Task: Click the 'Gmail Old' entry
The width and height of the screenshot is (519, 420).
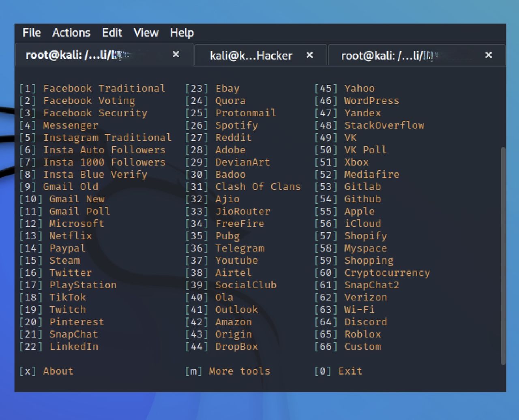Action: (71, 186)
